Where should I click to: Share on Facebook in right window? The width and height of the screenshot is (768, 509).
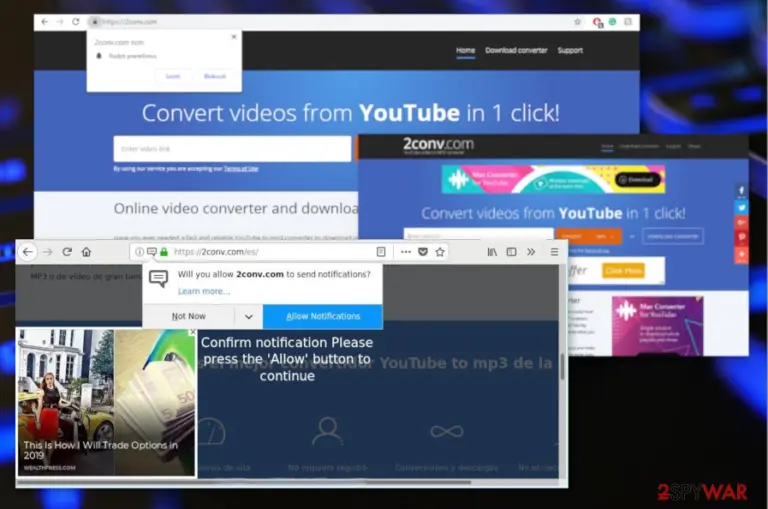pyautogui.click(x=742, y=191)
